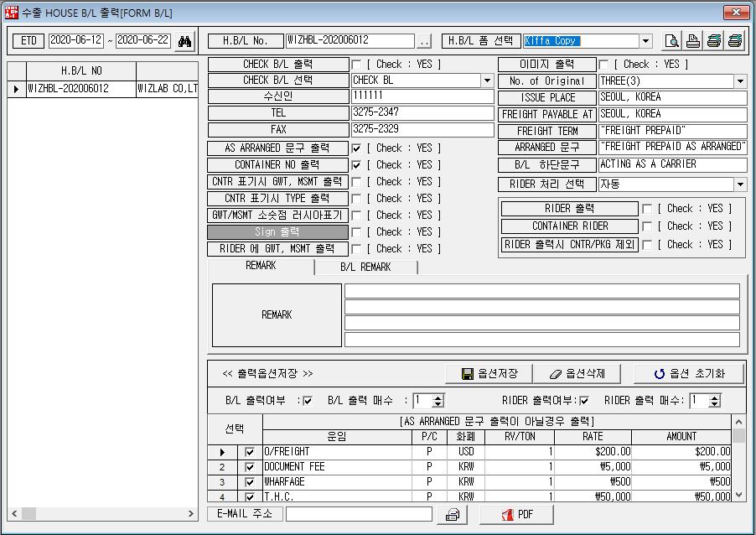Viewport: 756px width, 535px height.
Task: Reset options with the 옵션 초기화 button
Action: pyautogui.click(x=689, y=374)
